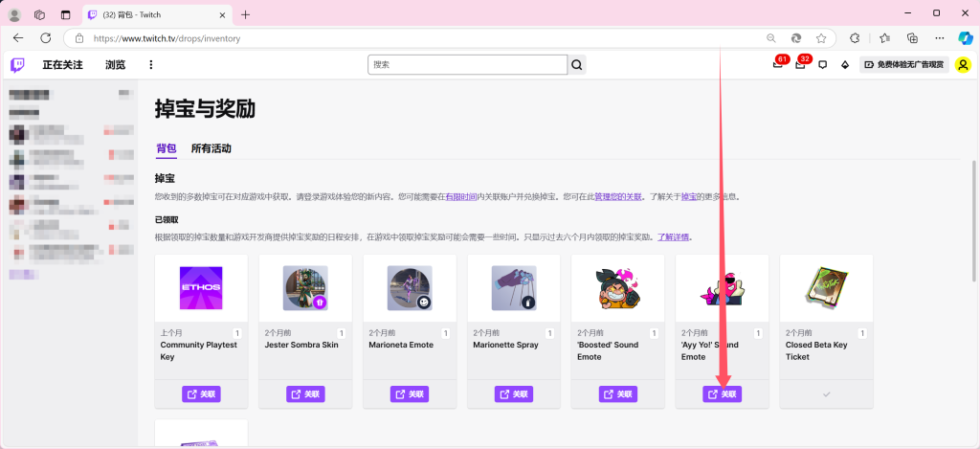
Task: Open the whispers chat bubble icon
Action: (x=822, y=64)
